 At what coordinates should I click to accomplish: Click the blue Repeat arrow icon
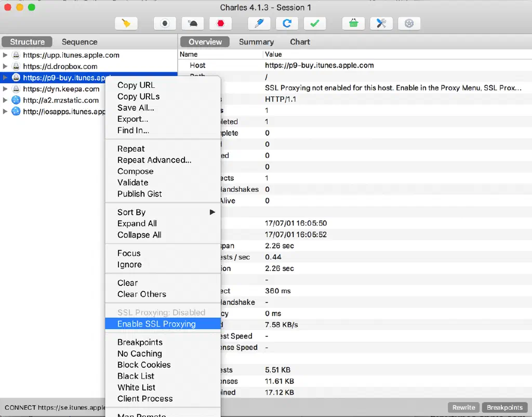pos(287,23)
